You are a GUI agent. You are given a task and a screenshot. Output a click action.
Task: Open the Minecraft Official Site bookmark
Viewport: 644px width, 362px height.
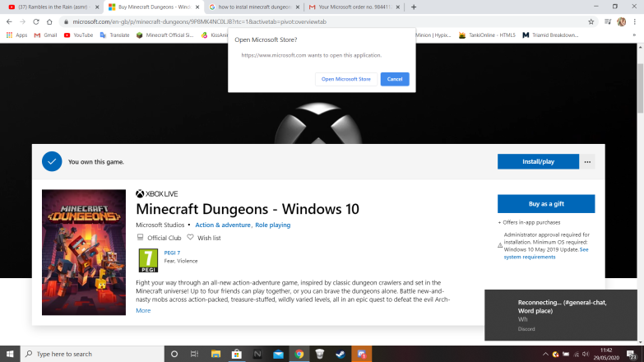click(x=164, y=35)
